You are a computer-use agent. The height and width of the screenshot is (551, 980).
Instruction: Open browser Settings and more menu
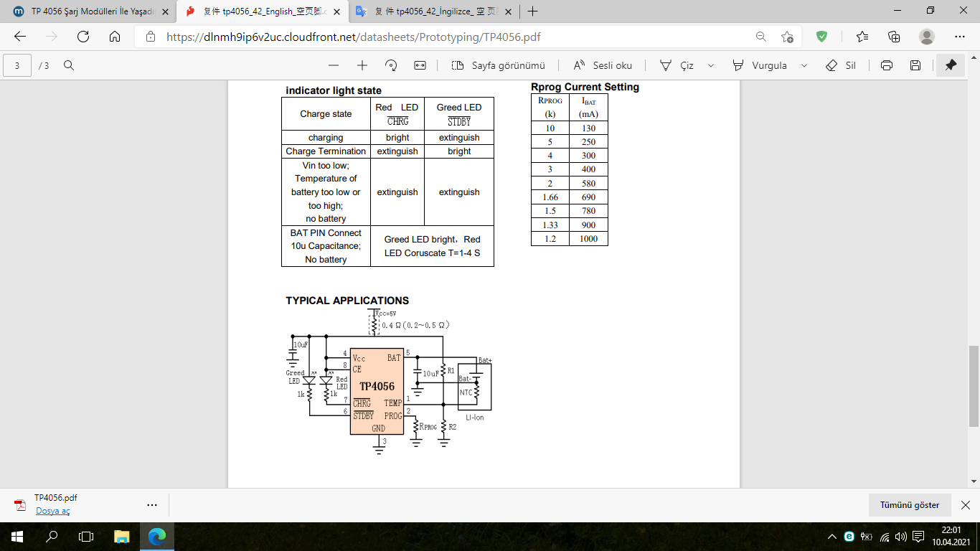point(960,37)
